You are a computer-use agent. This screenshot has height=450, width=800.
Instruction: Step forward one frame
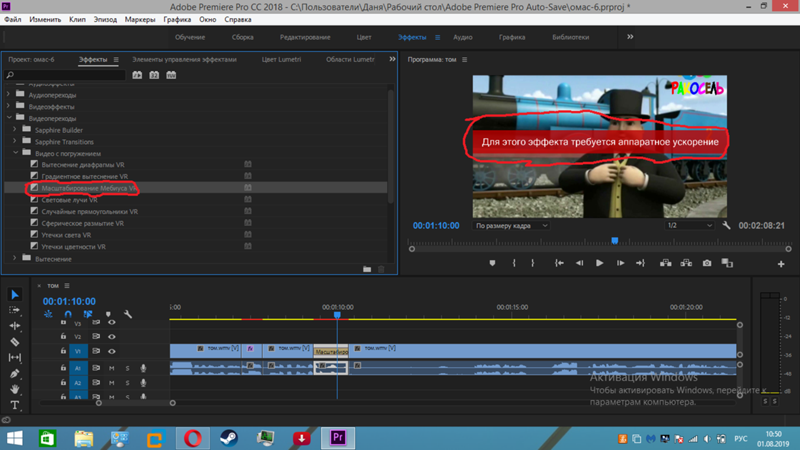pos(620,263)
